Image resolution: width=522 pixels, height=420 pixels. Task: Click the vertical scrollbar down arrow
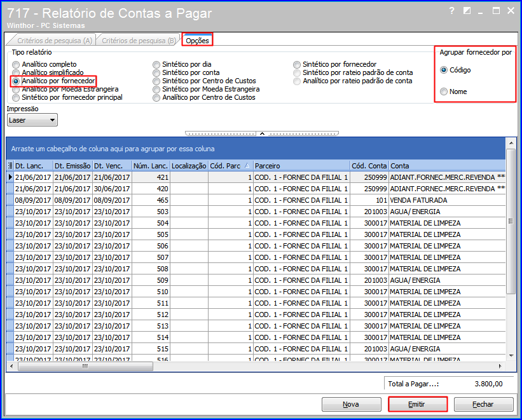511,356
